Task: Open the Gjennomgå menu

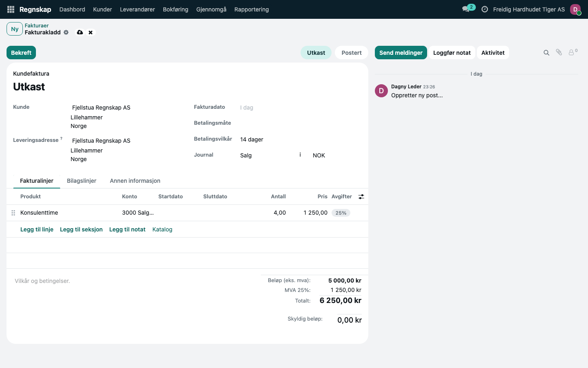Action: [211, 9]
